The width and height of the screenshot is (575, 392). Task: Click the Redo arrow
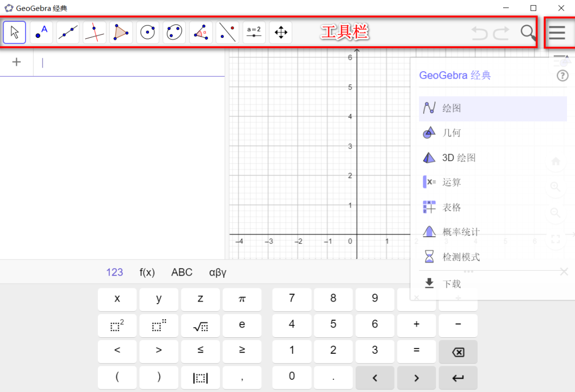tap(502, 33)
